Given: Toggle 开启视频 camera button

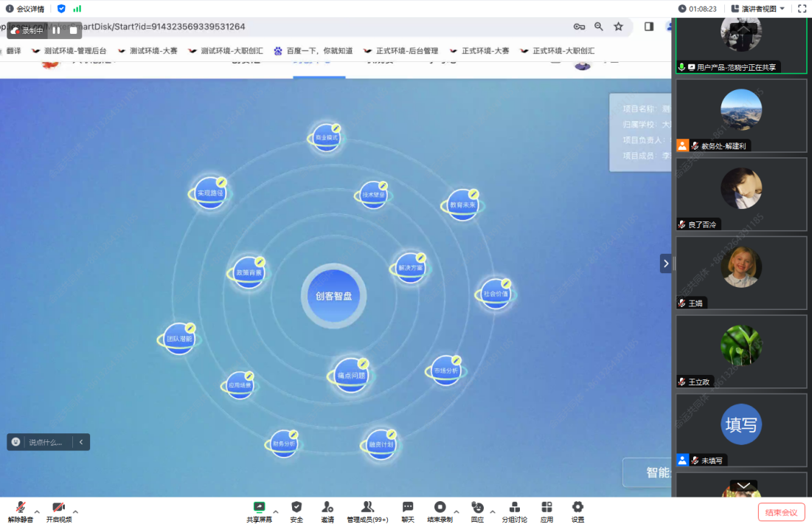Looking at the screenshot, I should (x=59, y=508).
